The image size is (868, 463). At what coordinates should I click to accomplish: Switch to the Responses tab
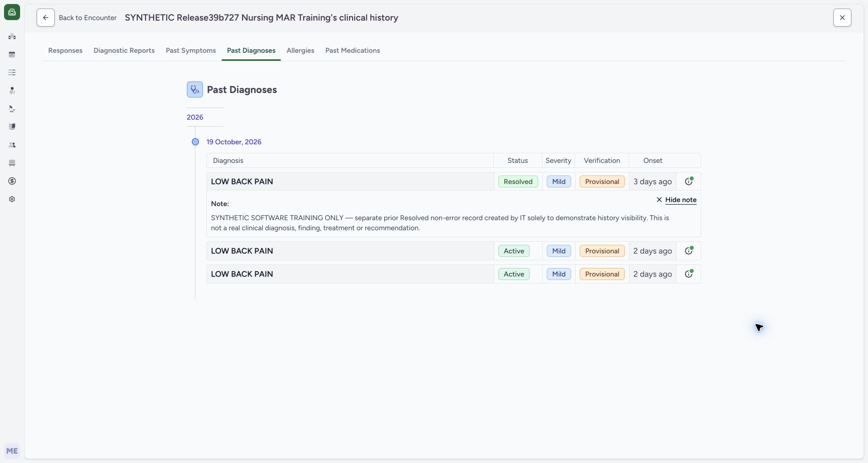pos(65,50)
